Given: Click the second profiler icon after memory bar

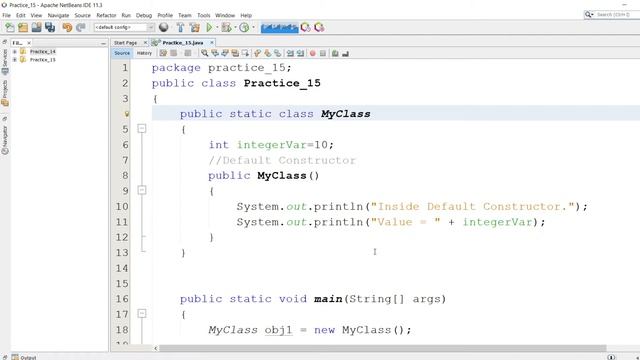Looking at the screenshot, I should point(319,27).
